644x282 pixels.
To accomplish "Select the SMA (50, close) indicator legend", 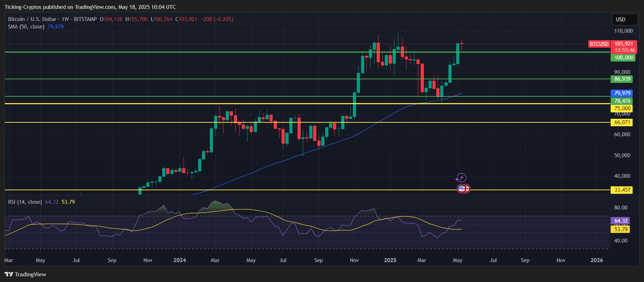I will [x=26, y=27].
